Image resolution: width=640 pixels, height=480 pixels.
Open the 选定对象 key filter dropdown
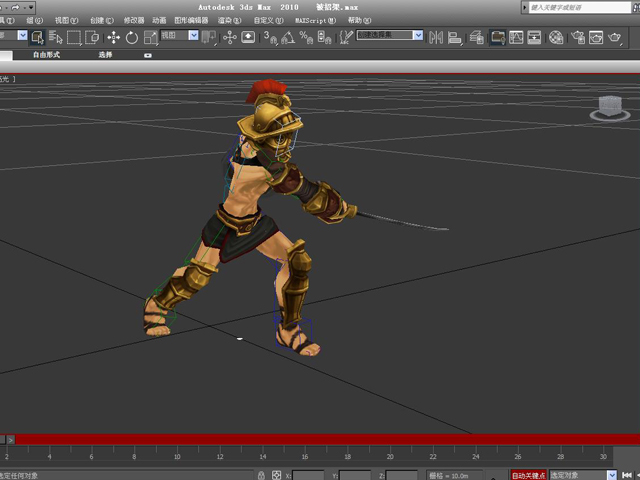583,475
